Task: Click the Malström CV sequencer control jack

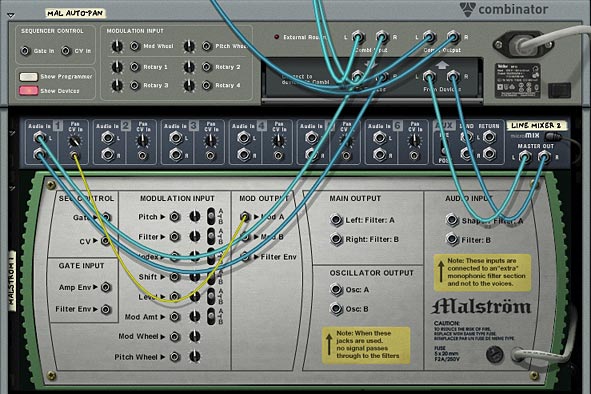Action: point(105,241)
